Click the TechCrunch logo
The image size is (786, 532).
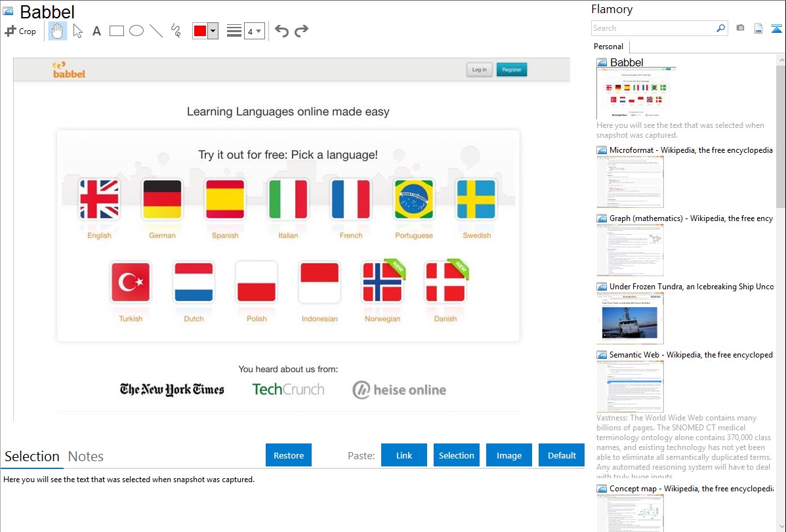click(x=288, y=390)
